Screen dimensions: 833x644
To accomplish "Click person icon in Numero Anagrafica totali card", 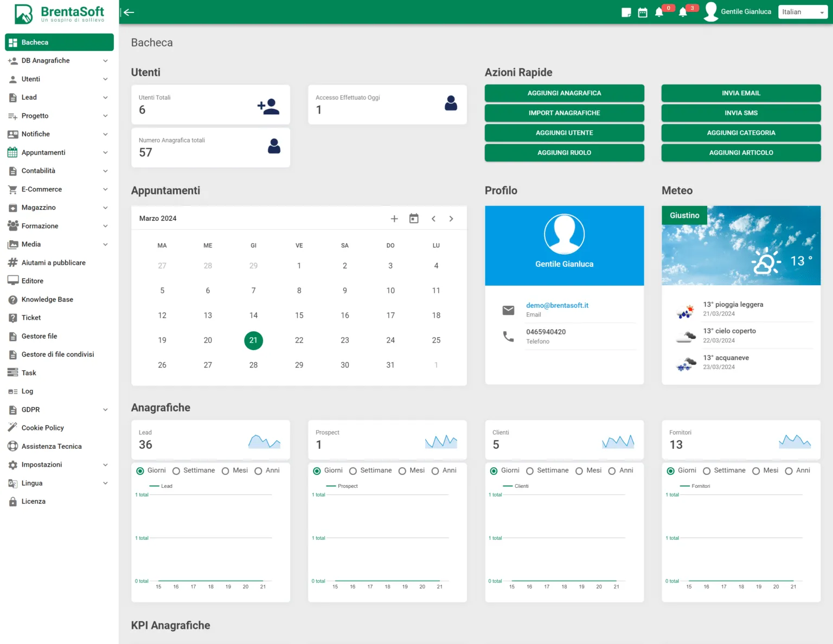I will point(274,146).
